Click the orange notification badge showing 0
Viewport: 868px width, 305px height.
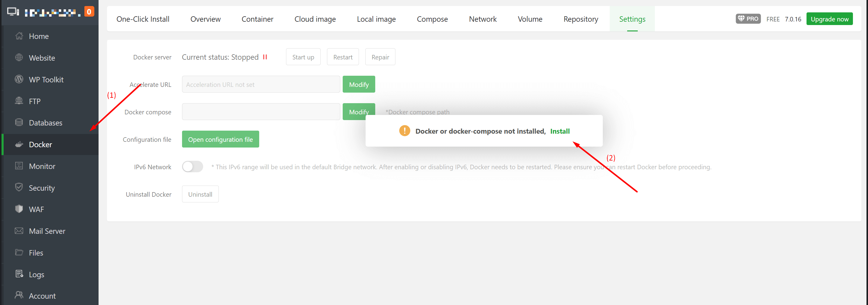pyautogui.click(x=89, y=11)
